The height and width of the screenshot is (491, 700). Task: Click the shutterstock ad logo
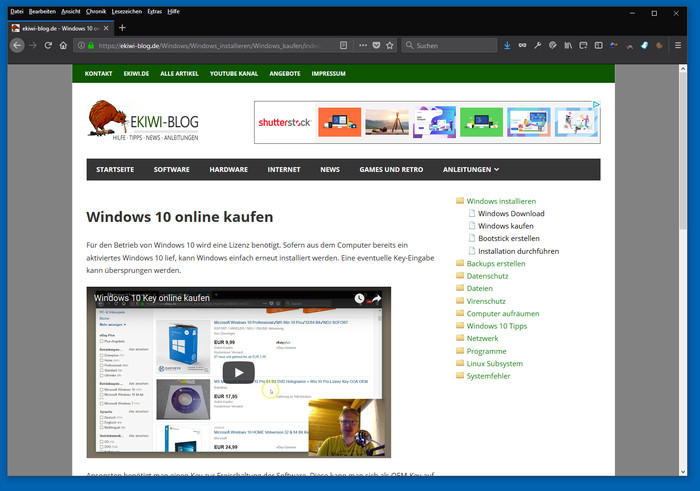tap(284, 122)
